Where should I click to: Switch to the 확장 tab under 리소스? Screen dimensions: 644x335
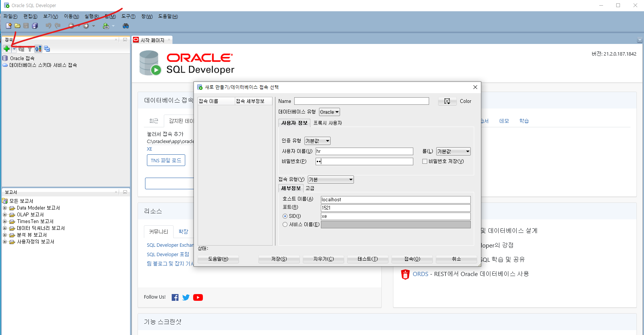(183, 232)
